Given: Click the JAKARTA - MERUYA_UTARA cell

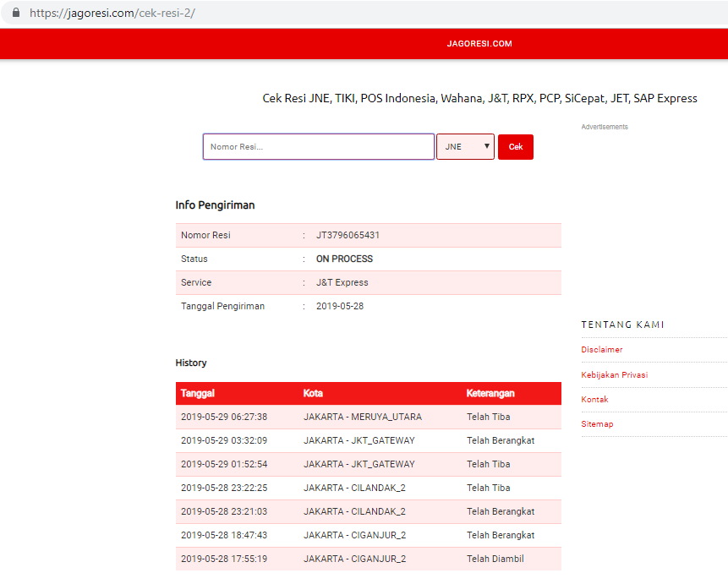Looking at the screenshot, I should (x=363, y=417).
